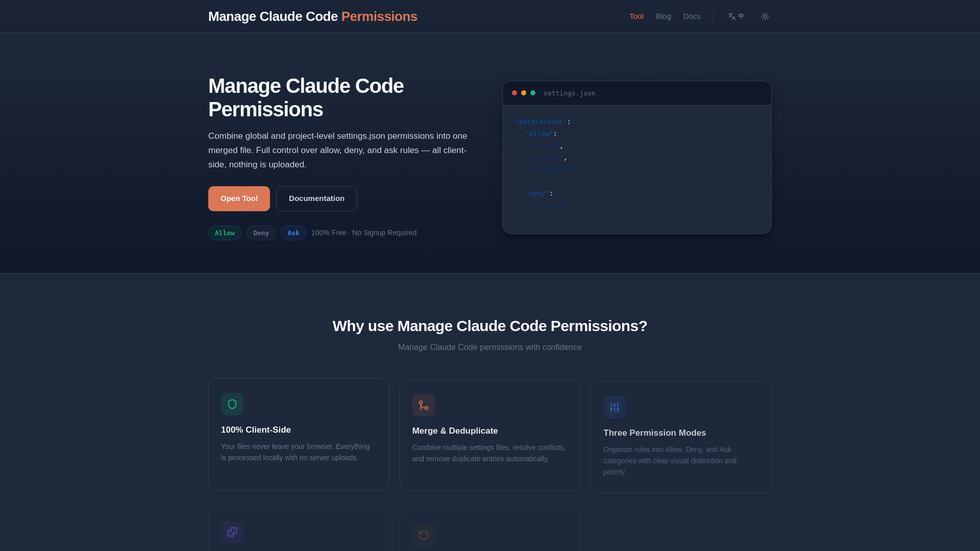Click the 'Combine global and project-level' description paragraph
Image resolution: width=980 pixels, height=551 pixels.
[x=338, y=151]
